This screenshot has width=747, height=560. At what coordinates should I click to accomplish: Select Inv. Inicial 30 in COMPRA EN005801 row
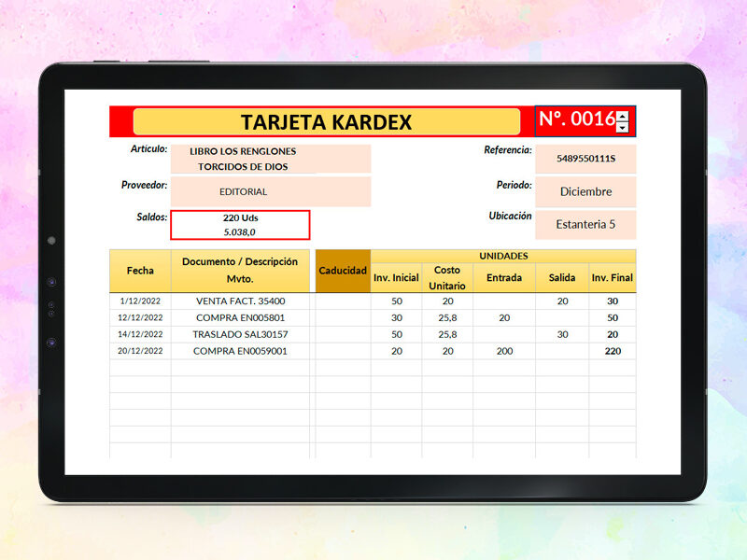396,317
